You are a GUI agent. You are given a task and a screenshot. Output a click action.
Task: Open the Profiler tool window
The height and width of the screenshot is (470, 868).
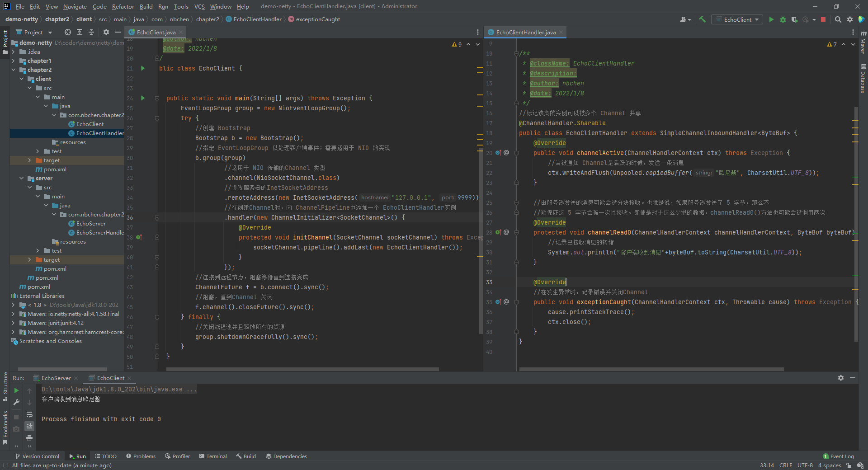(177, 456)
